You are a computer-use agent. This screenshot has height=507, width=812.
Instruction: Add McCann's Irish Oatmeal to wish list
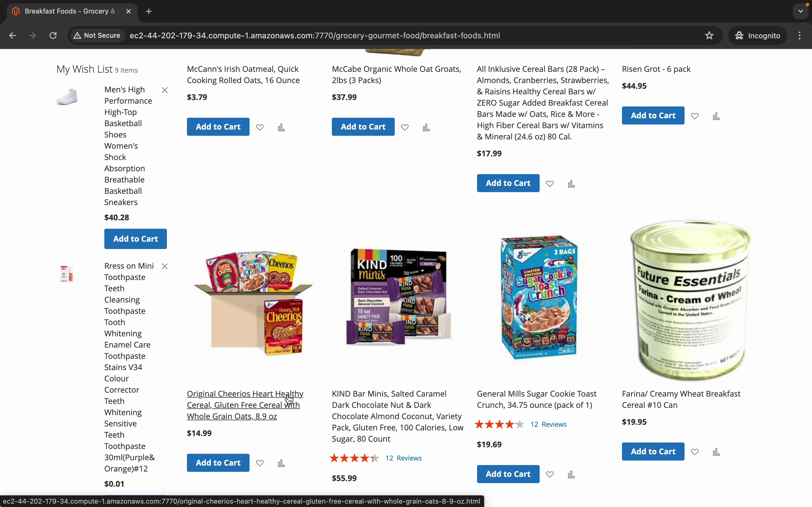click(260, 127)
